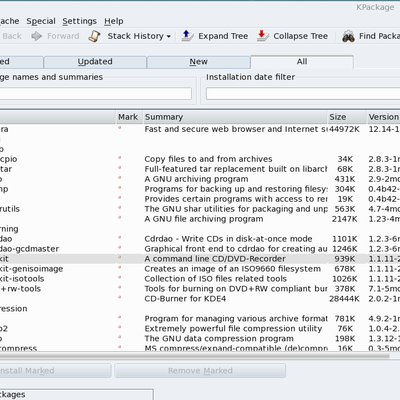Select 'Full-featured tar replacement' summary row
This screenshot has width=400, height=400.
coord(236,169)
